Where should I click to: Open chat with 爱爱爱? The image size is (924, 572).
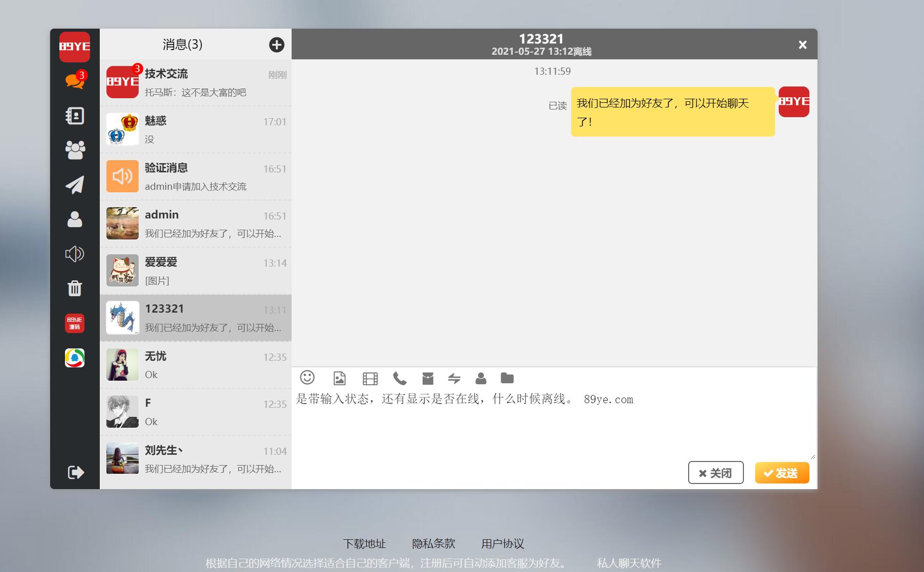[x=195, y=271]
